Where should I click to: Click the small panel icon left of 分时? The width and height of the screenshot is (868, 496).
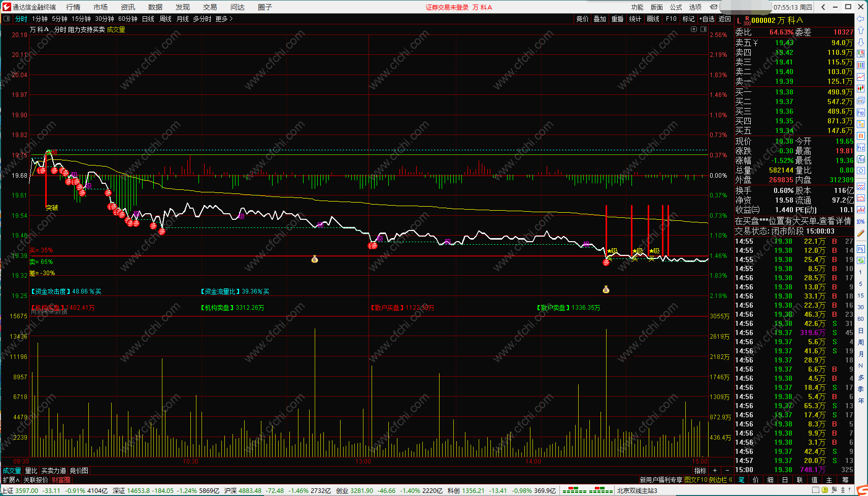7,19
